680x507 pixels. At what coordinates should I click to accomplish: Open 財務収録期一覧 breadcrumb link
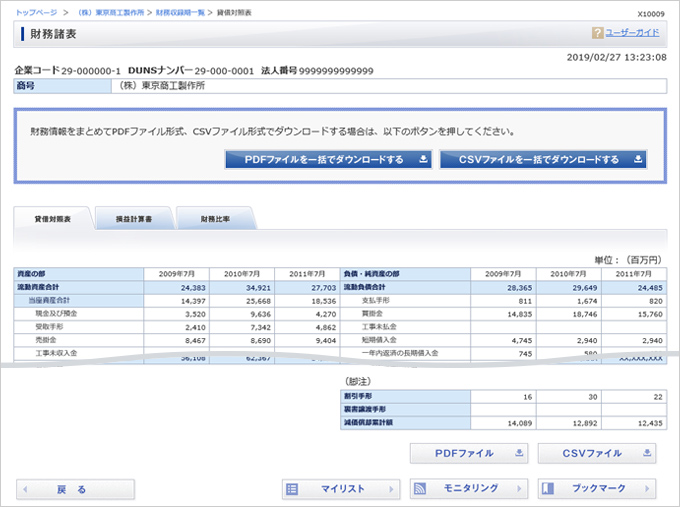tap(180, 13)
